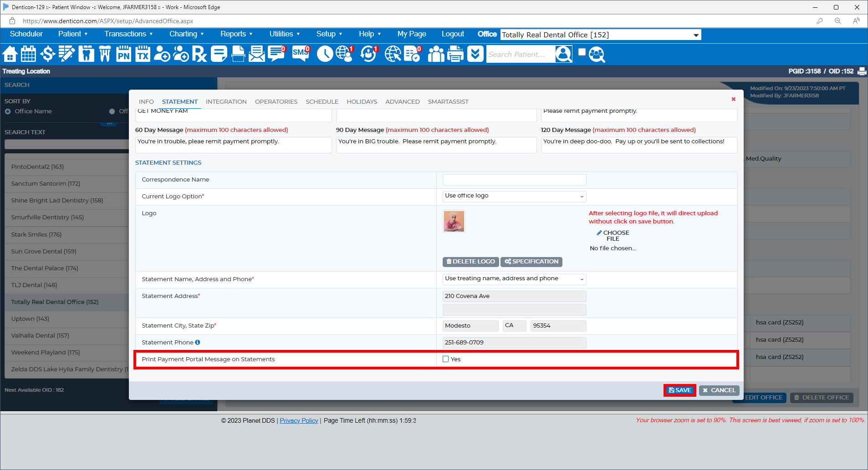The image size is (868, 470).
Task: Open the Current Logo Option dropdown
Action: coord(514,196)
